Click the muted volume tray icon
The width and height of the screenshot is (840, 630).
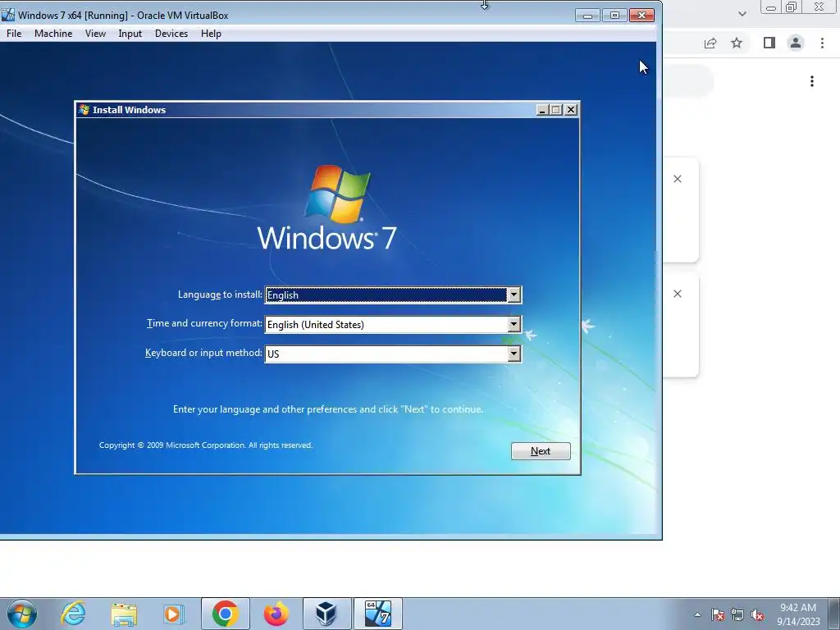tap(757, 614)
